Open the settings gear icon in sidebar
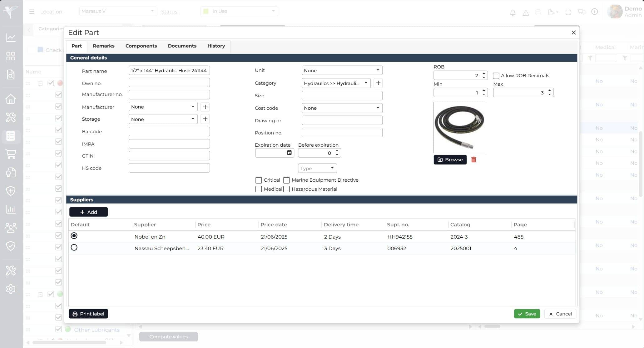 click(x=11, y=289)
